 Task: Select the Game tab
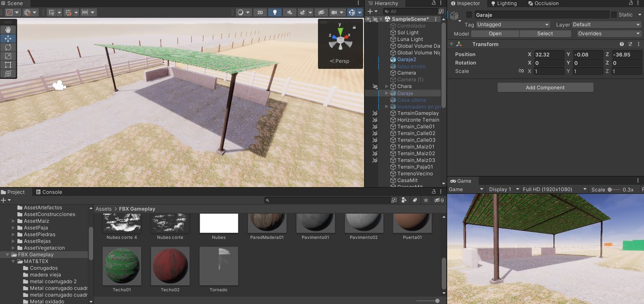[460, 181]
